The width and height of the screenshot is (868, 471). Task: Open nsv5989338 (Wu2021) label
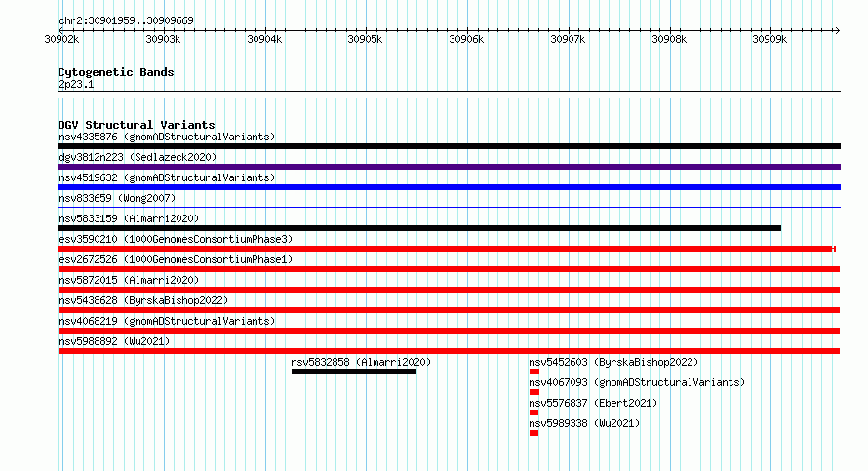click(584, 423)
